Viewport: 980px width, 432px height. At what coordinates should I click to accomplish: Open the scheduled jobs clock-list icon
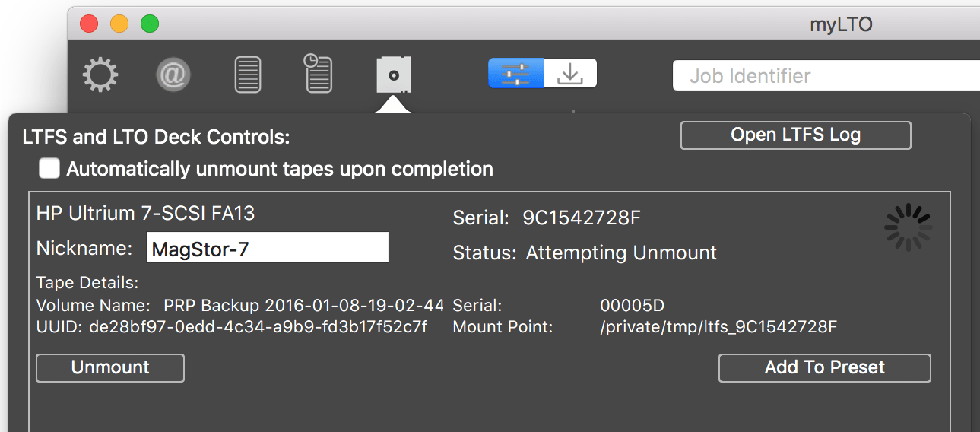tap(318, 74)
